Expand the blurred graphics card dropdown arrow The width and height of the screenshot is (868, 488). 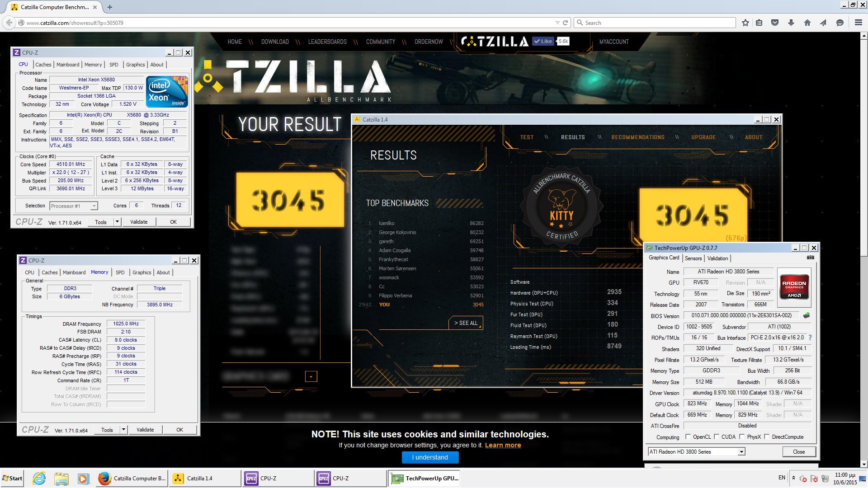click(x=311, y=376)
